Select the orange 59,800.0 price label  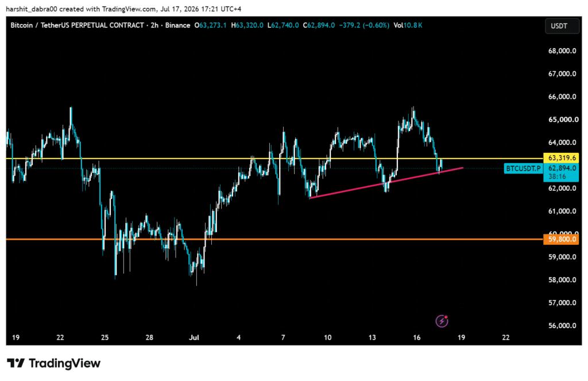pos(561,239)
